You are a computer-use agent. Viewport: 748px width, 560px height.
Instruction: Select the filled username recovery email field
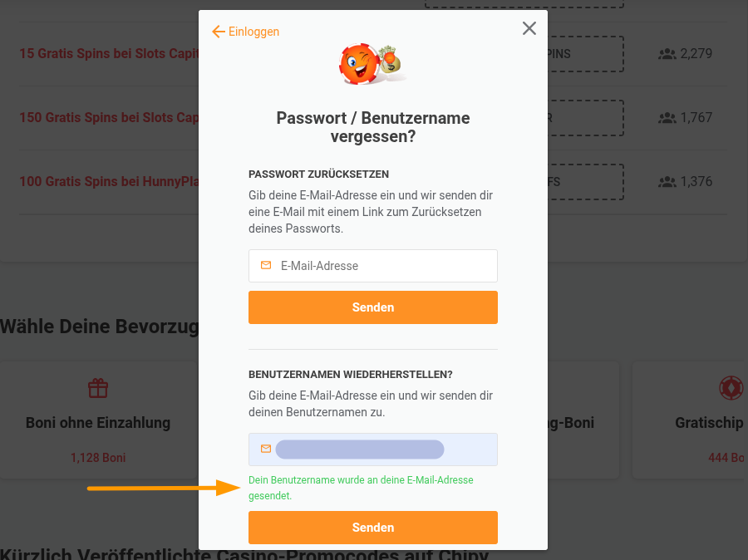pos(373,449)
